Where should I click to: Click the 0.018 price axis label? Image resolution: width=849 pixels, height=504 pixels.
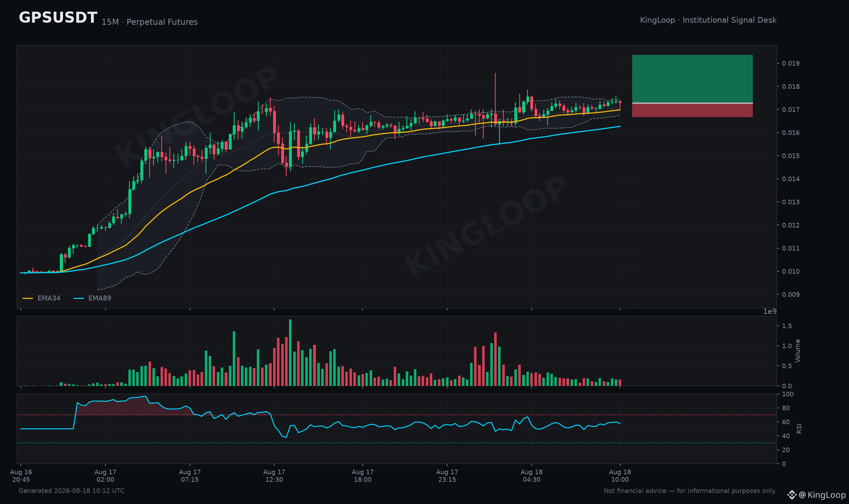pos(791,86)
